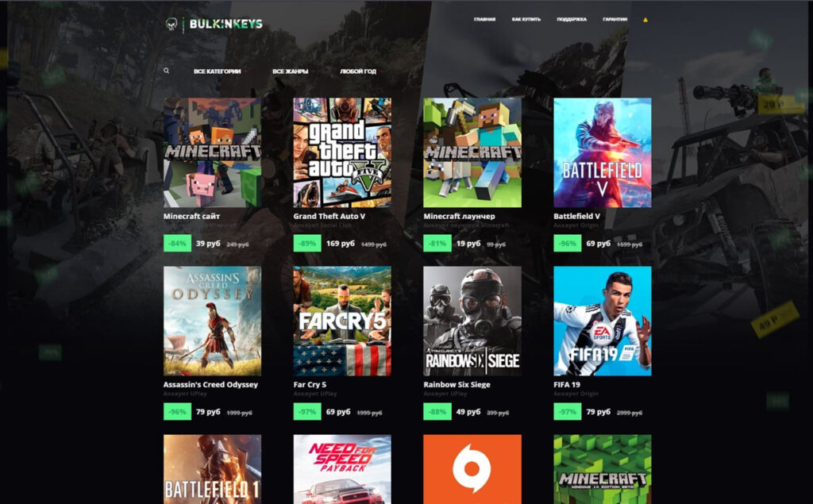The width and height of the screenshot is (813, 504).
Task: Click the -96% discount badge for Assassin's Creed
Action: tap(177, 412)
